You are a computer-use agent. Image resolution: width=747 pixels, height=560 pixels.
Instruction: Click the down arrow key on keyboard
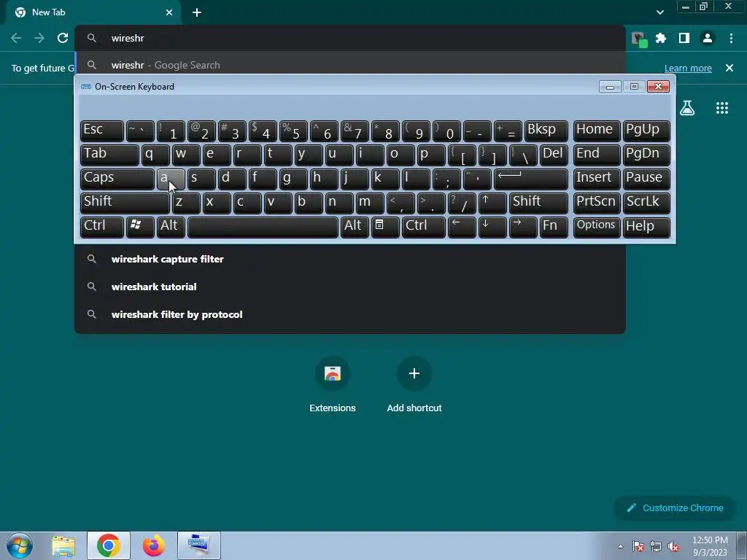click(492, 227)
